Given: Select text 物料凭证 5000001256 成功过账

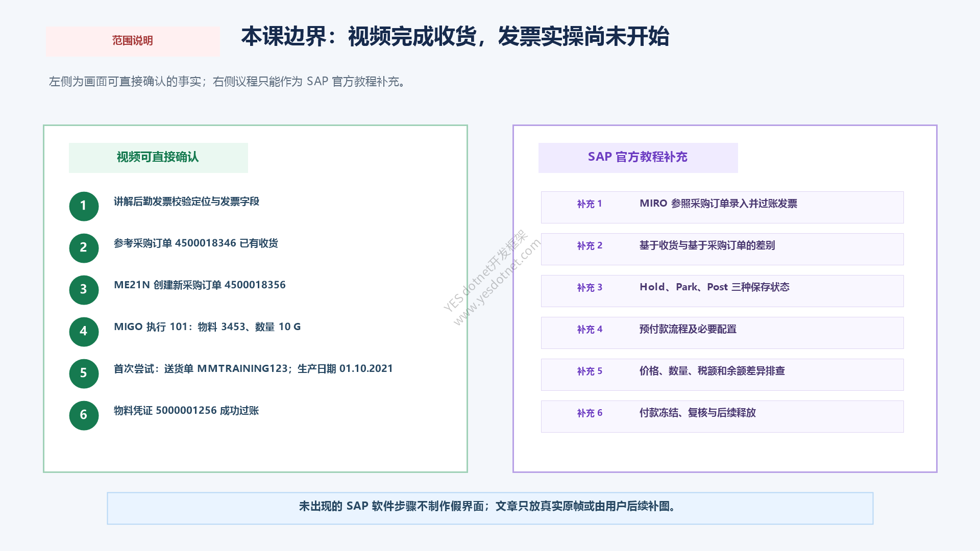Looking at the screenshot, I should (x=186, y=411).
